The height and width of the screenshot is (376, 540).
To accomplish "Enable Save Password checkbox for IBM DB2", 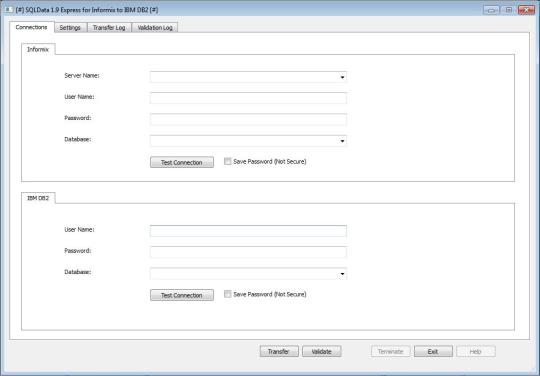I will 228,294.
